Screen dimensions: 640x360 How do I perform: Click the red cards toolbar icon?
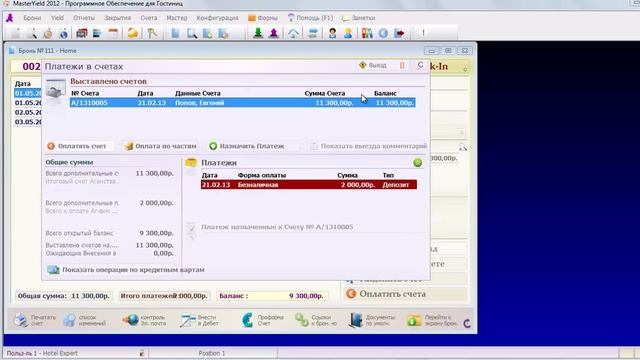(82, 33)
